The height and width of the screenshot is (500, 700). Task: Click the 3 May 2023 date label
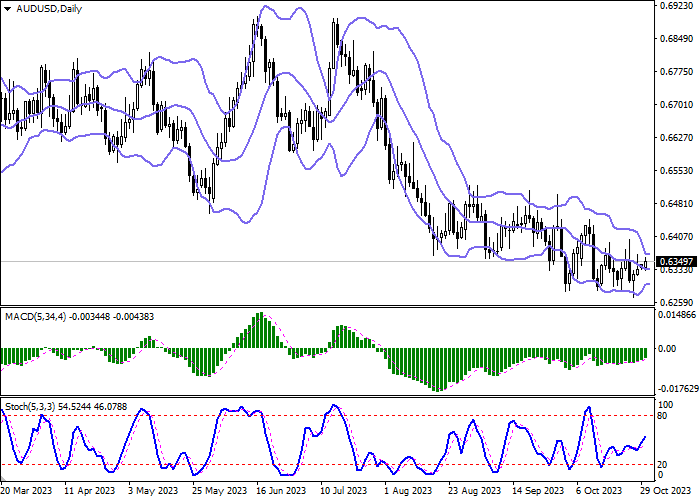pos(153,491)
